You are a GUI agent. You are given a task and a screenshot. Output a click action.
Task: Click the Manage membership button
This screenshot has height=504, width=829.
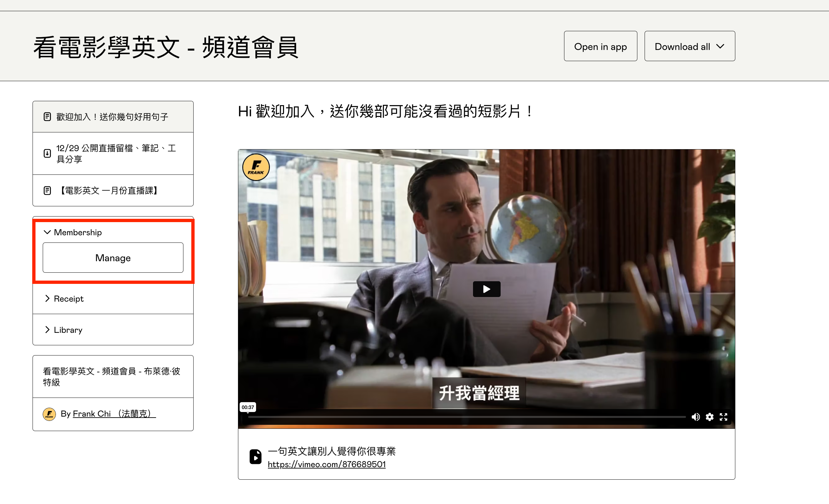tap(113, 258)
